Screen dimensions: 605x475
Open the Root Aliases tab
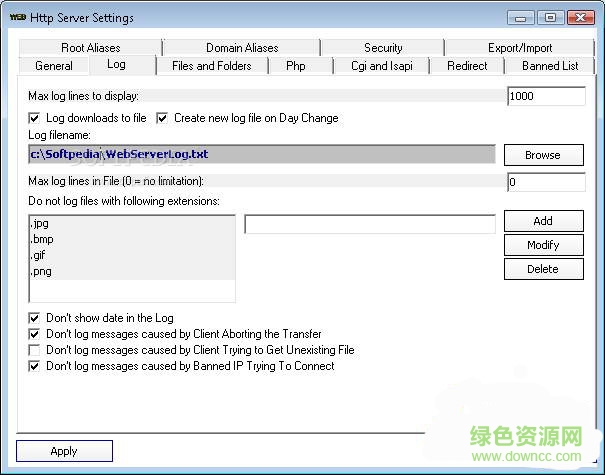(x=89, y=47)
